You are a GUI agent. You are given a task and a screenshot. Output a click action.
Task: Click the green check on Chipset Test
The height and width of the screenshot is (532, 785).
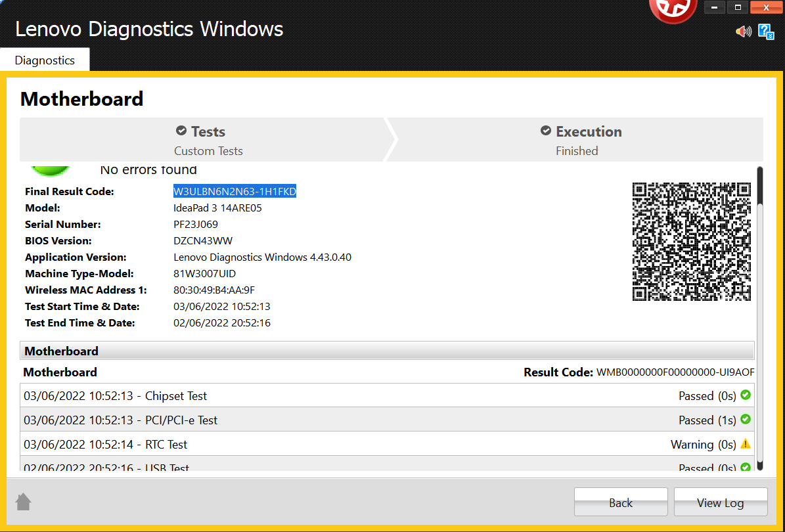tap(746, 395)
